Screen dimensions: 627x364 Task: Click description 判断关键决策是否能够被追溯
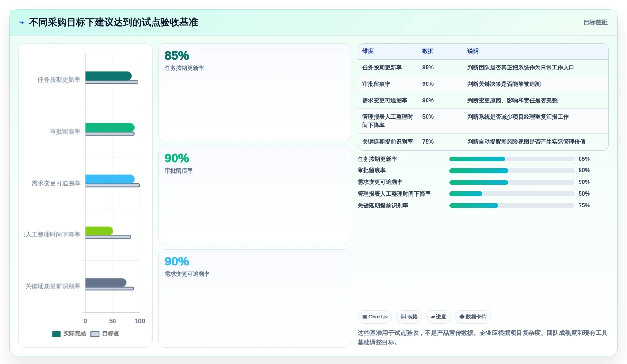[504, 84]
